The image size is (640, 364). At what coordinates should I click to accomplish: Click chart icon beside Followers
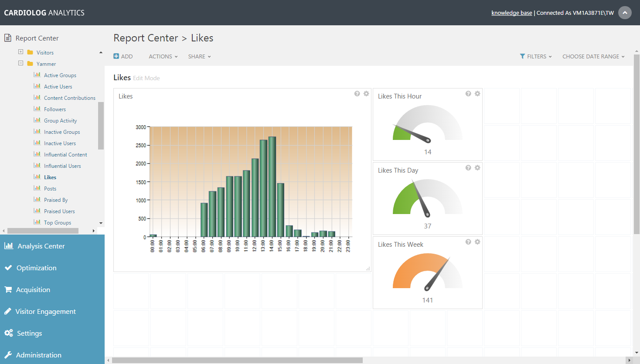[x=37, y=109]
